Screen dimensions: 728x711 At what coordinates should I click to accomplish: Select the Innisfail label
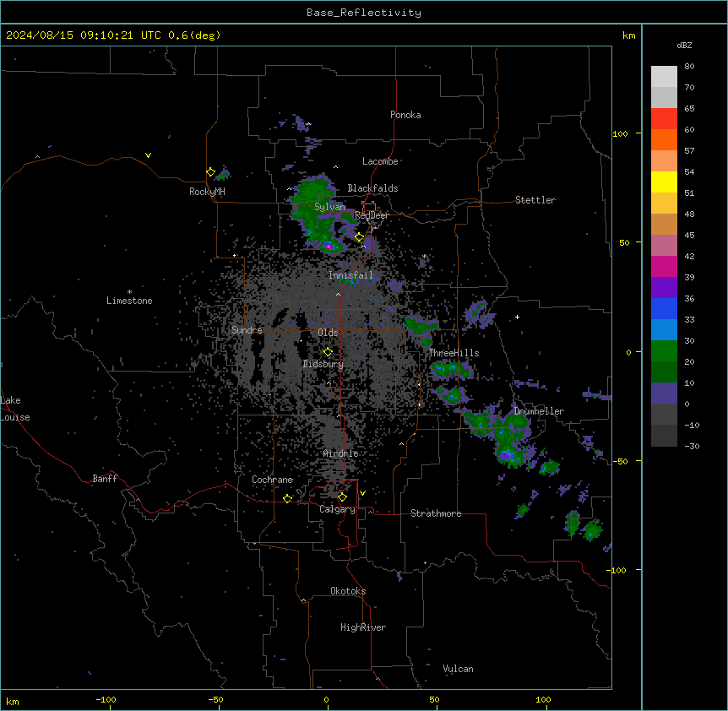pyautogui.click(x=351, y=275)
